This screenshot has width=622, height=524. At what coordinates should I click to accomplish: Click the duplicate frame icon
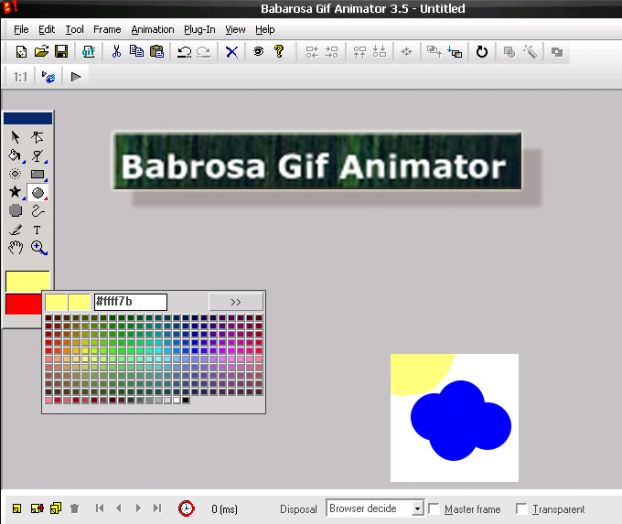pos(56,508)
